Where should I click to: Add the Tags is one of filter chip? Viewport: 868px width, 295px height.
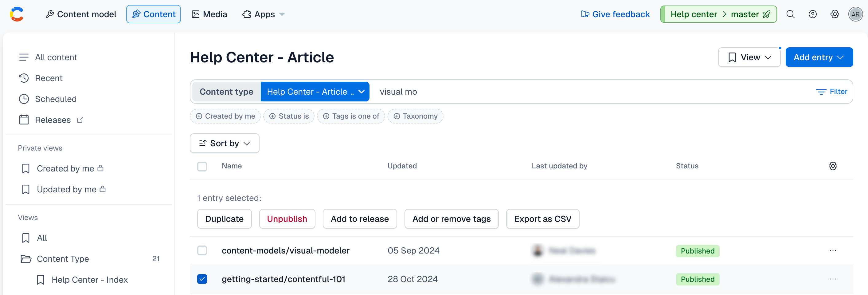point(351,116)
